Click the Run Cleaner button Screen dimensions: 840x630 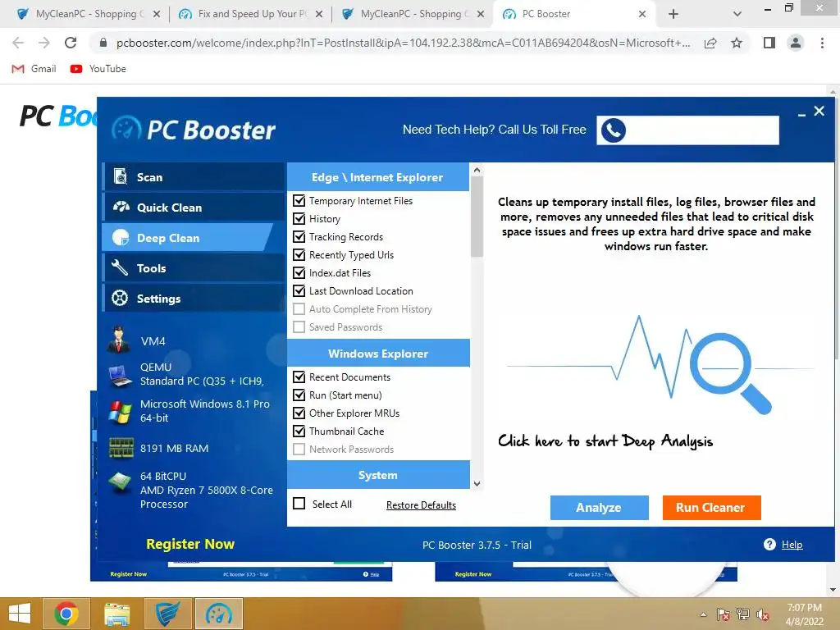(711, 507)
